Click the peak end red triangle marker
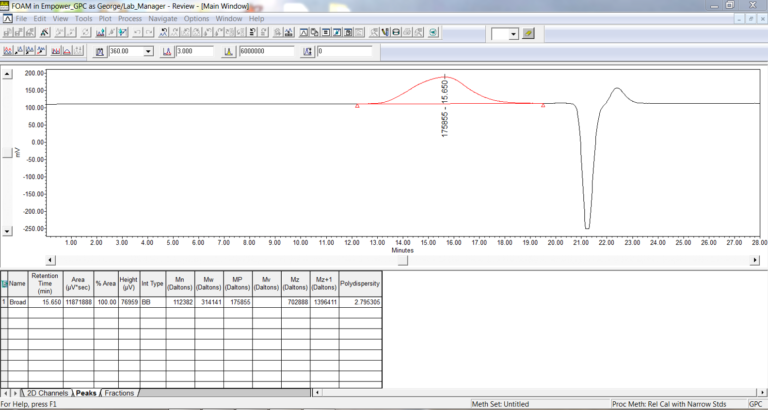 pyautogui.click(x=543, y=105)
